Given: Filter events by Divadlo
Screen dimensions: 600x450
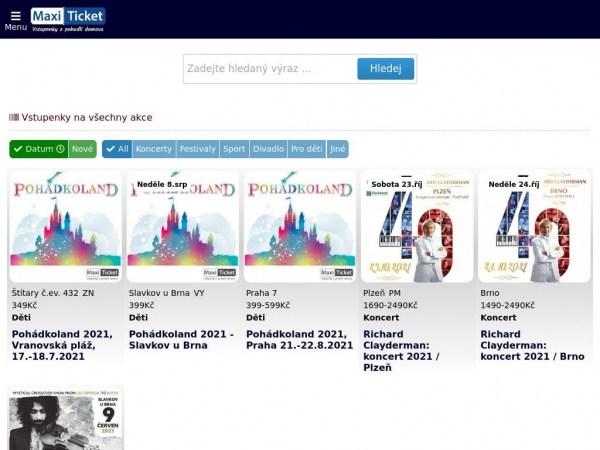Looking at the screenshot, I should (x=268, y=149).
